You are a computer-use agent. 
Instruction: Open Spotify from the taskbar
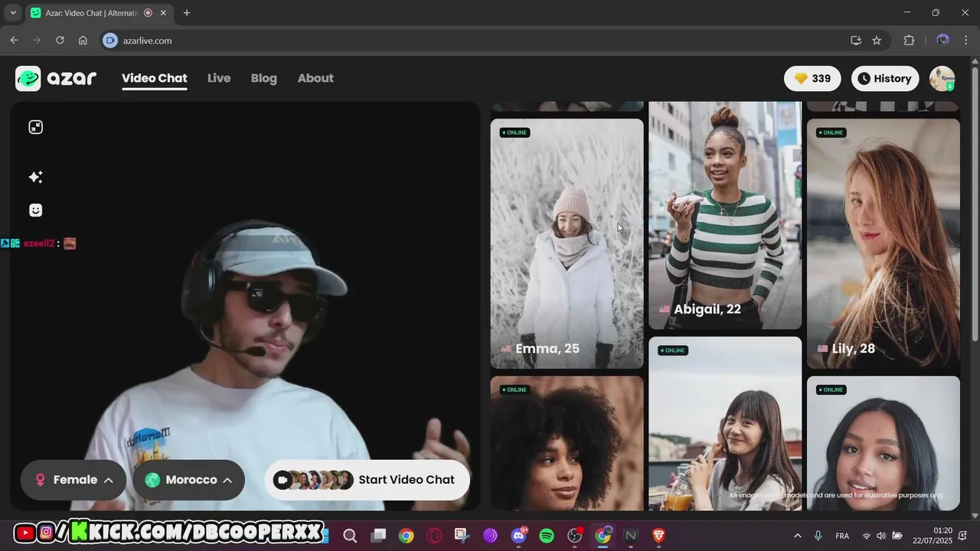pos(547,536)
